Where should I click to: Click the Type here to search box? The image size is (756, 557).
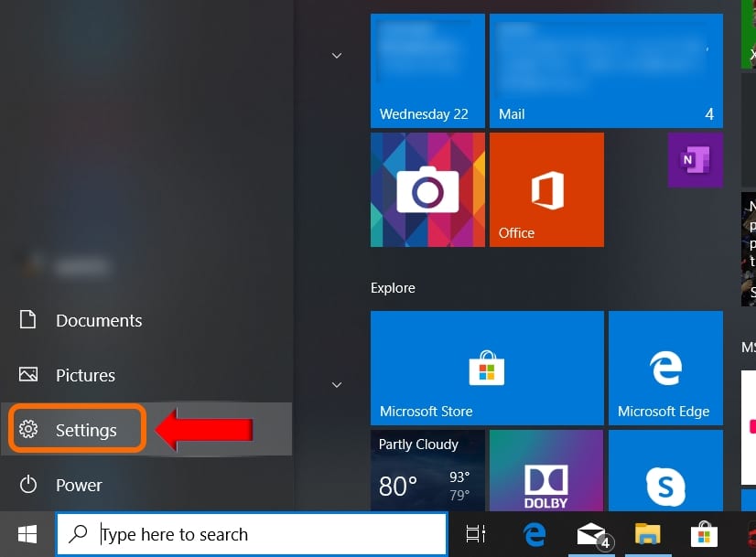click(x=252, y=534)
